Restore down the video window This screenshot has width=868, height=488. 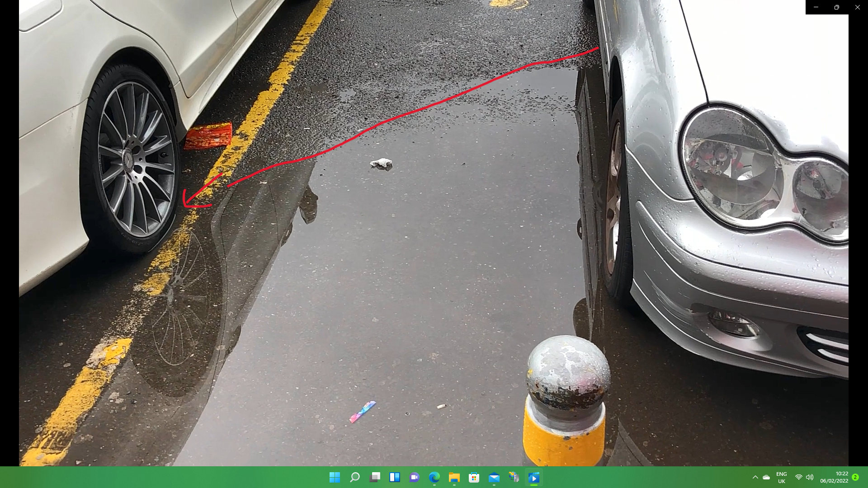click(836, 7)
